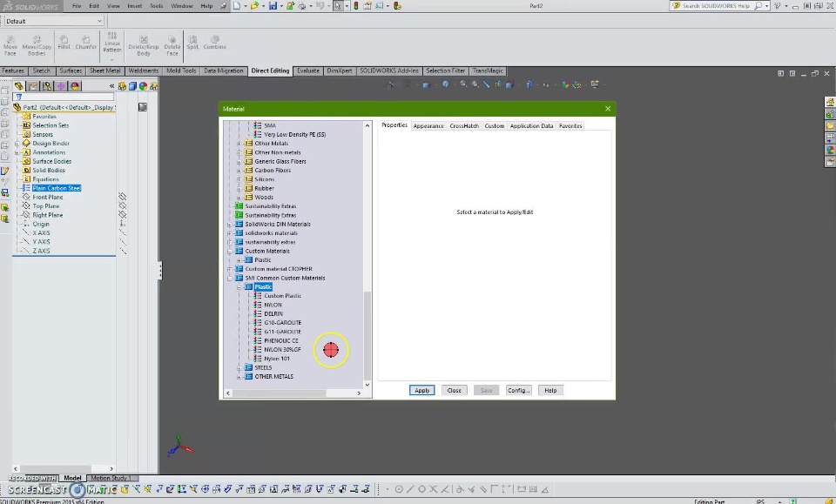Click the filter funnel icon in the tree
Viewport: 836px width, 504px height.
(x=18, y=97)
